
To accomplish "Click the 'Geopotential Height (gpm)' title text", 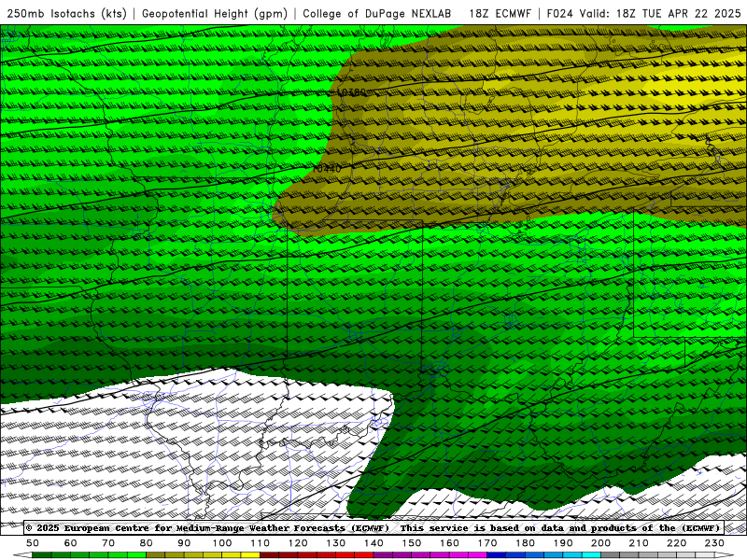I will click(x=215, y=13).
